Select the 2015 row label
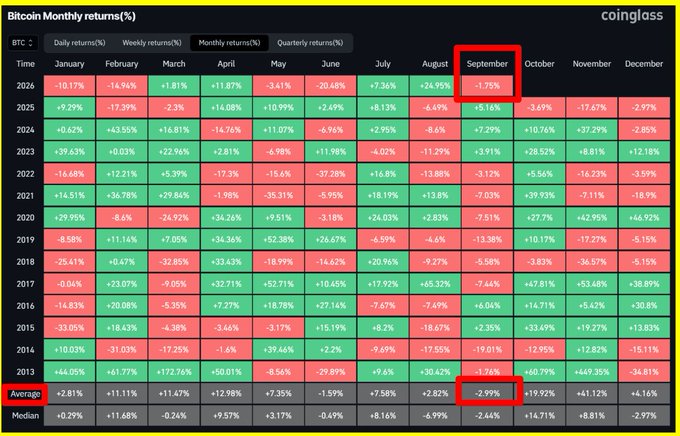The image size is (680, 436). click(25, 328)
